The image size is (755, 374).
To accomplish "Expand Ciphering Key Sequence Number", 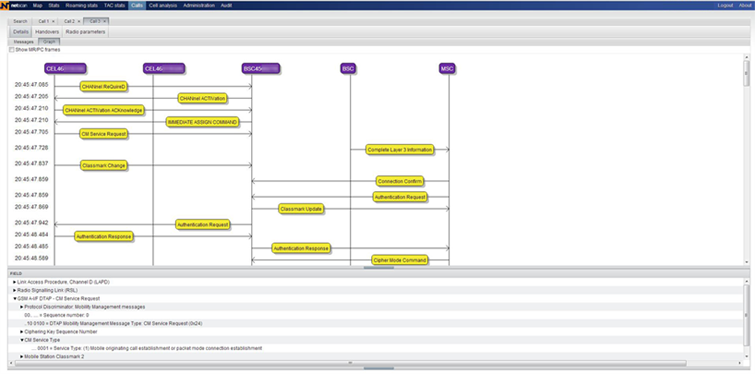I will point(22,332).
